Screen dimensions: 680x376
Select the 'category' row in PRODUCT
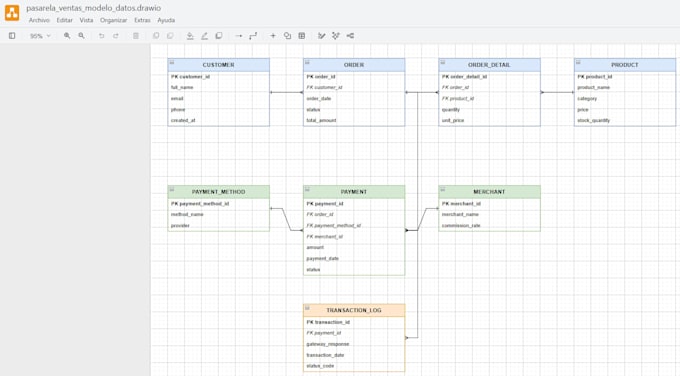pyautogui.click(x=625, y=98)
